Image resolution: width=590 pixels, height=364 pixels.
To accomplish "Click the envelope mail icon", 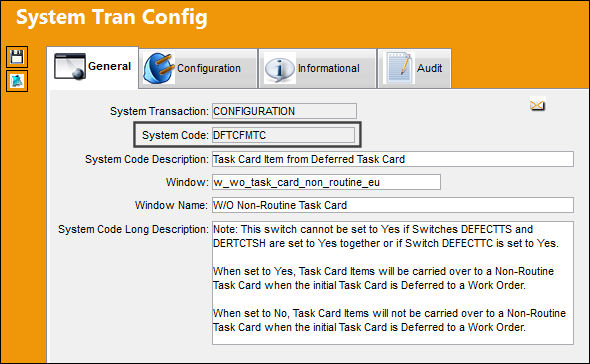I will (537, 105).
